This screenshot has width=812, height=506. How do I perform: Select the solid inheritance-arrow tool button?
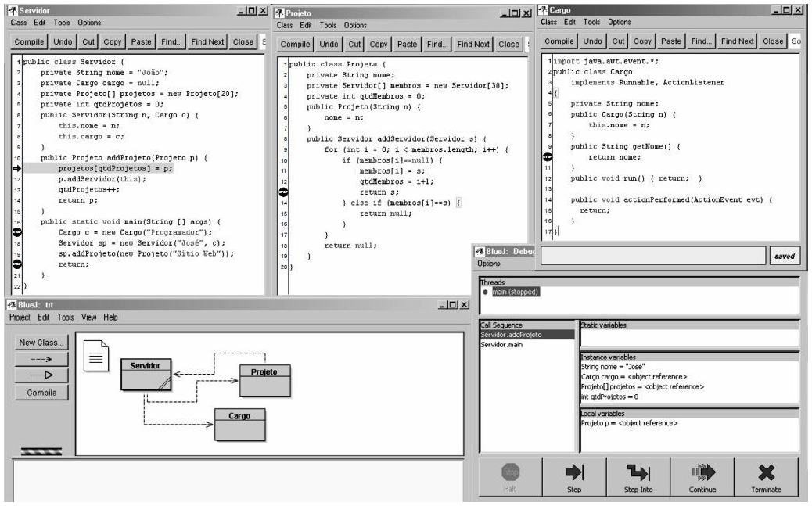[40, 375]
